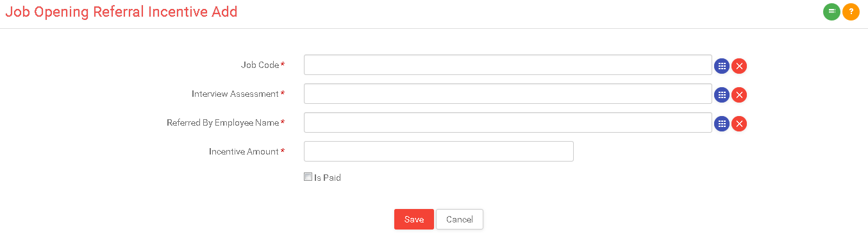Open the green list view icon
Screen dimensions: 868x234
[x=831, y=12]
